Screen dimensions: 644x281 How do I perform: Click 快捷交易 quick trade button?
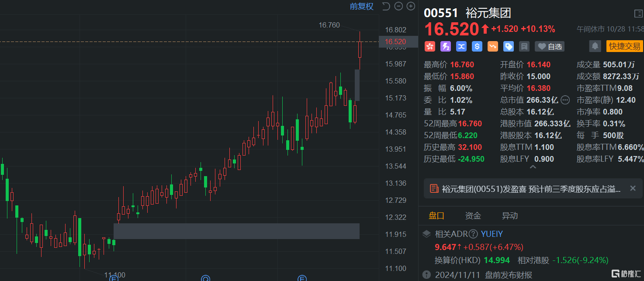tap(625, 46)
